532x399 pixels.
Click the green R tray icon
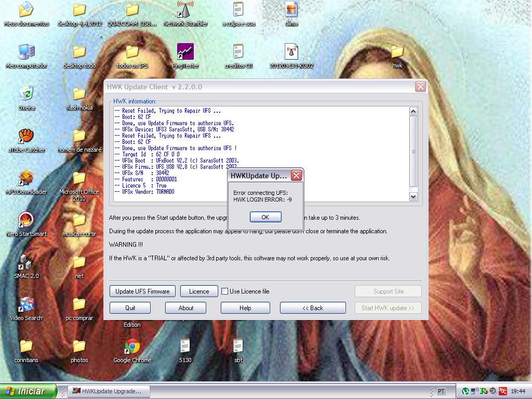point(484,391)
